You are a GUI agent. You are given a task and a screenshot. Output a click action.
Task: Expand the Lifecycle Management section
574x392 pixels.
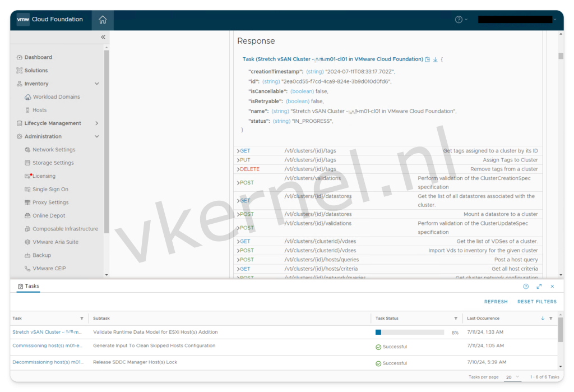pyautogui.click(x=96, y=123)
